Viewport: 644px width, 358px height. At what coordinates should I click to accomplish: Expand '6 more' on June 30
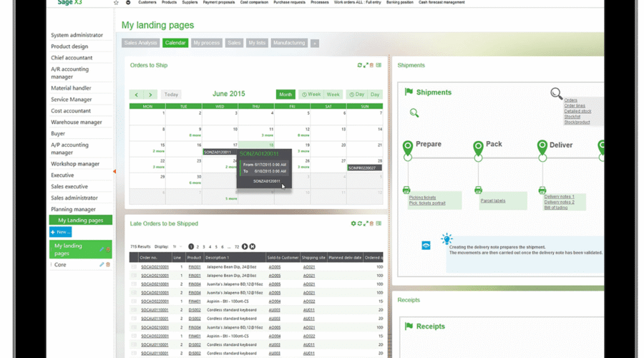[195, 183]
